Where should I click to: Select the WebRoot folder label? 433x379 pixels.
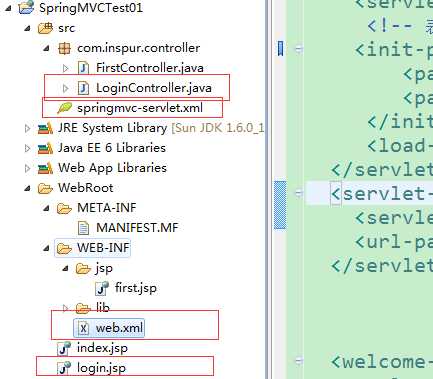pos(86,188)
